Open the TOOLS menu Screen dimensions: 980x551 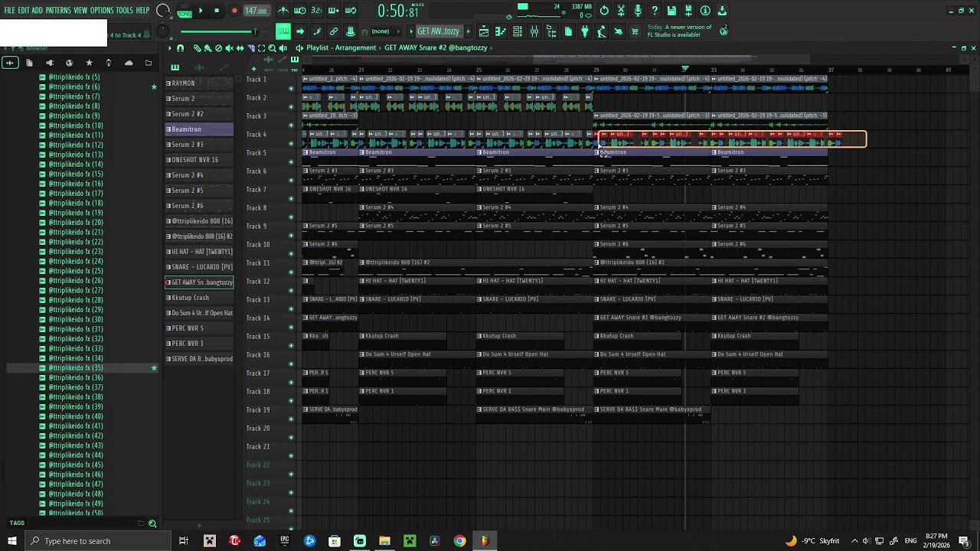pyautogui.click(x=124, y=11)
